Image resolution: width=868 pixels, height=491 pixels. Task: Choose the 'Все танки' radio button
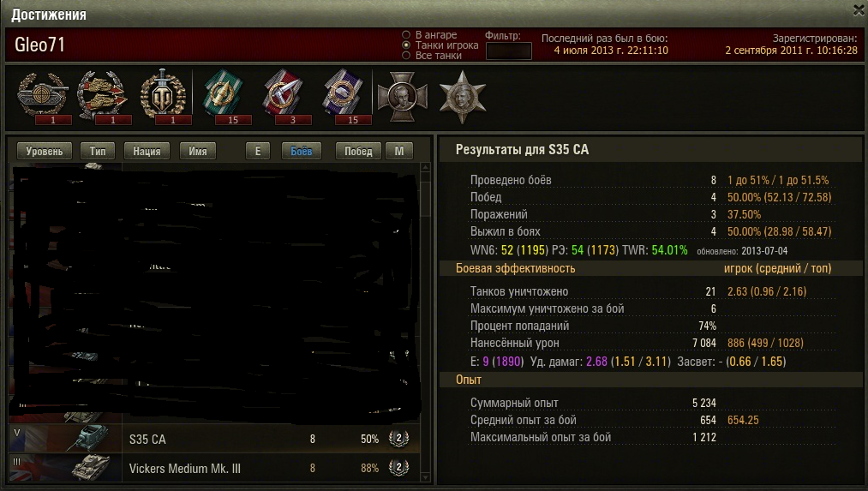pyautogui.click(x=406, y=56)
